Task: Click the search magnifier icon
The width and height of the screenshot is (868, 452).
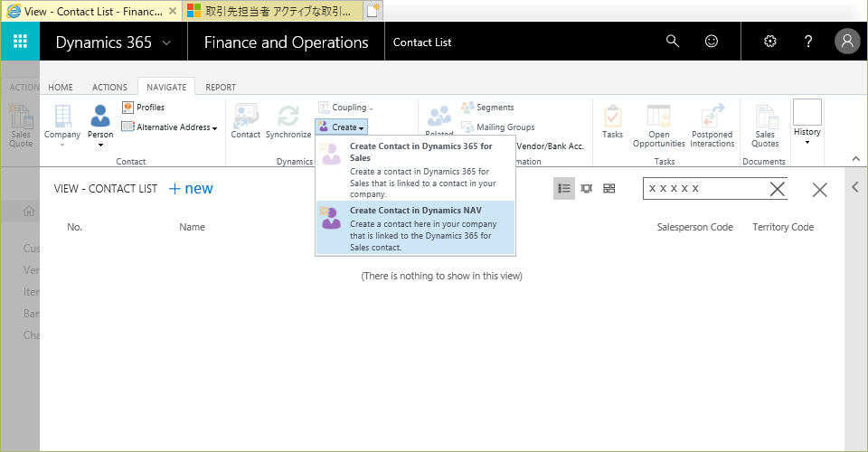Action: point(672,41)
